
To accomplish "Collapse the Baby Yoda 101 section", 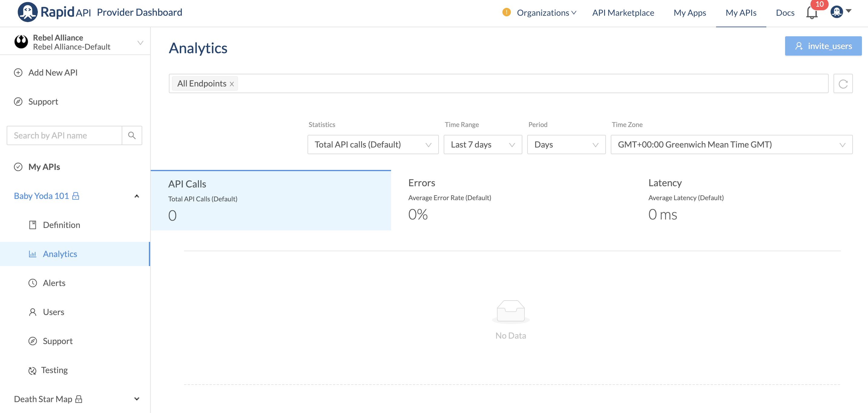I will pos(137,196).
